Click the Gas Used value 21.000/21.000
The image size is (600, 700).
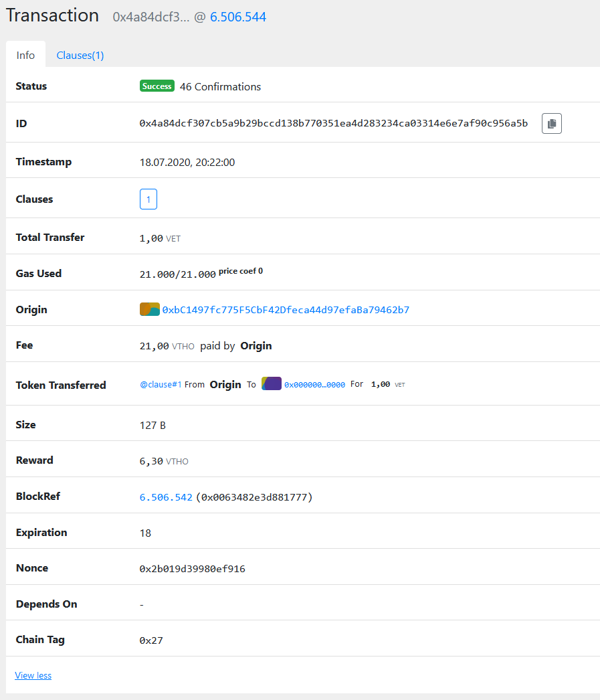[x=177, y=274]
